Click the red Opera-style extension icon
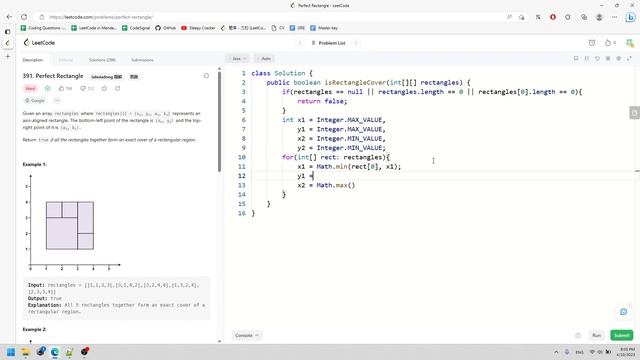 coord(553,17)
